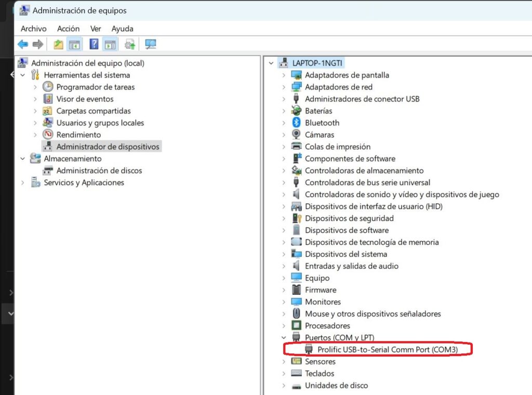The height and width of the screenshot is (395, 532).
Task: Toggle the Show/Hide action pane icon
Action: (x=110, y=44)
